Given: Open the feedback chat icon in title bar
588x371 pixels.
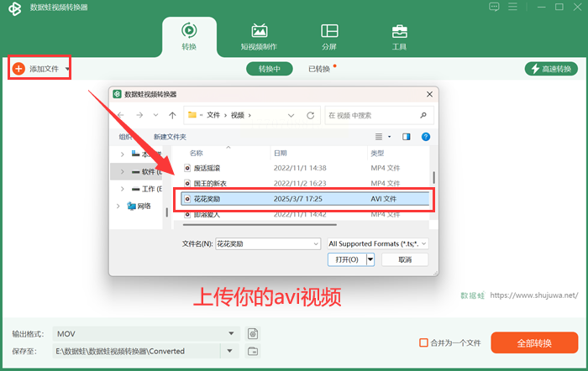Looking at the screenshot, I should 494,7.
